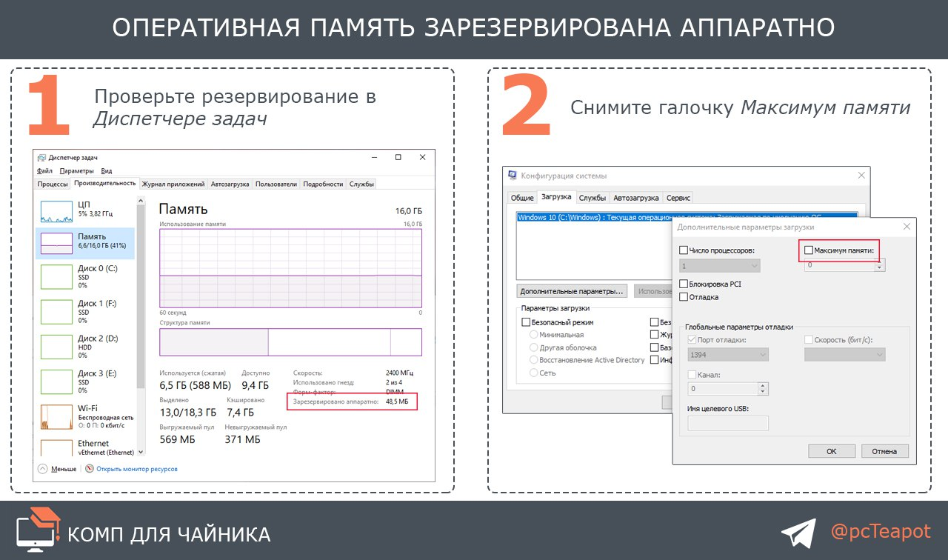Image resolution: width=948 pixels, height=560 pixels.
Task: Collapse Task Manager with Меньше
Action: pos(57,469)
